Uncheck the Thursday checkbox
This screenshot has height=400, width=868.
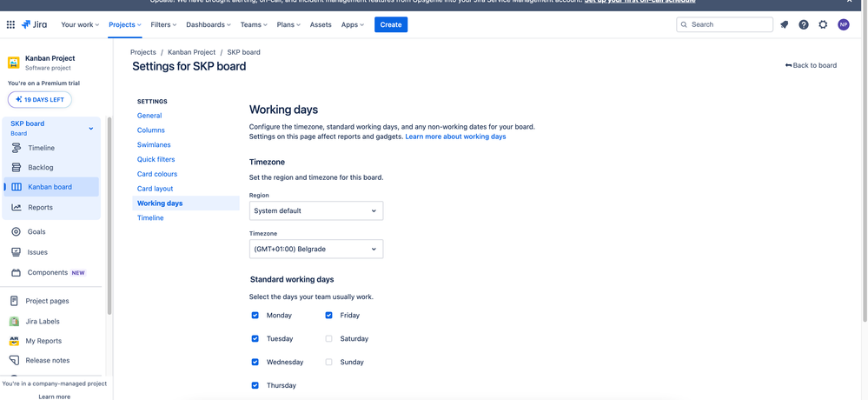[255, 385]
